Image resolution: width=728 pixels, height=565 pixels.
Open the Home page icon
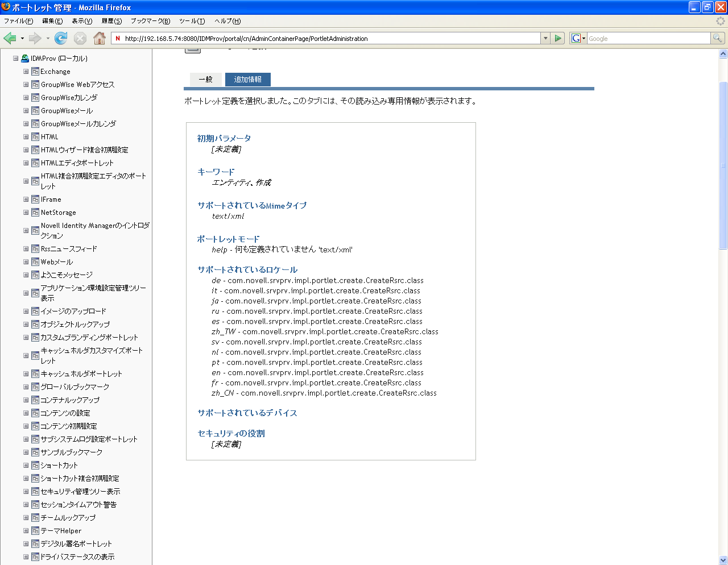(100, 38)
